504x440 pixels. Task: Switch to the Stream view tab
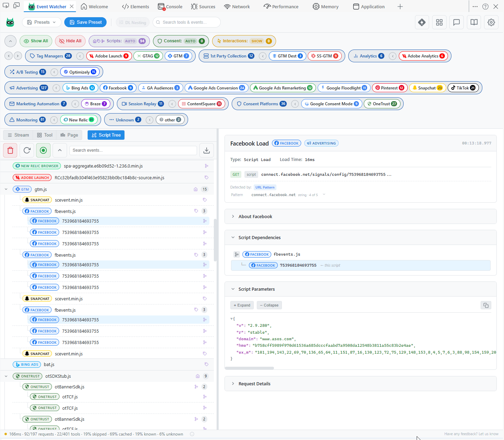(18, 135)
